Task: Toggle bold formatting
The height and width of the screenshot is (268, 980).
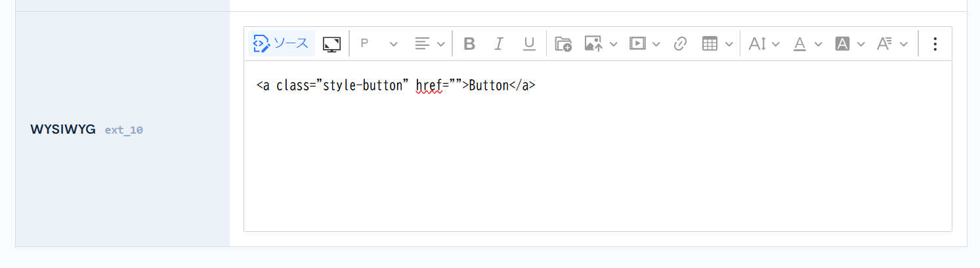Action: (x=469, y=44)
